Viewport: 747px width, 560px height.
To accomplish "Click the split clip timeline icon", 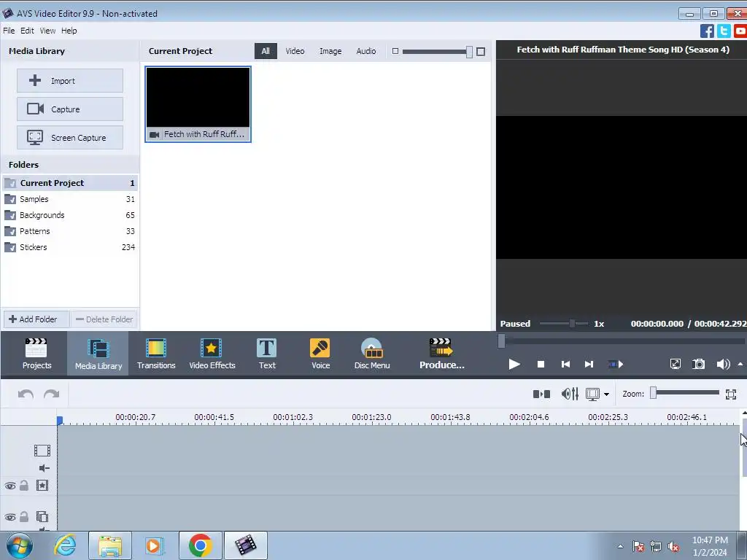I will 541,394.
